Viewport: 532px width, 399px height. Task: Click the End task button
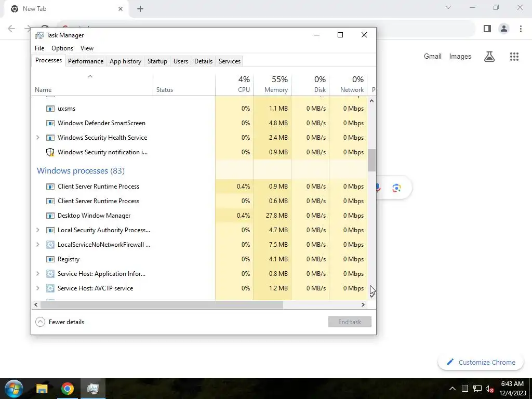click(x=350, y=322)
